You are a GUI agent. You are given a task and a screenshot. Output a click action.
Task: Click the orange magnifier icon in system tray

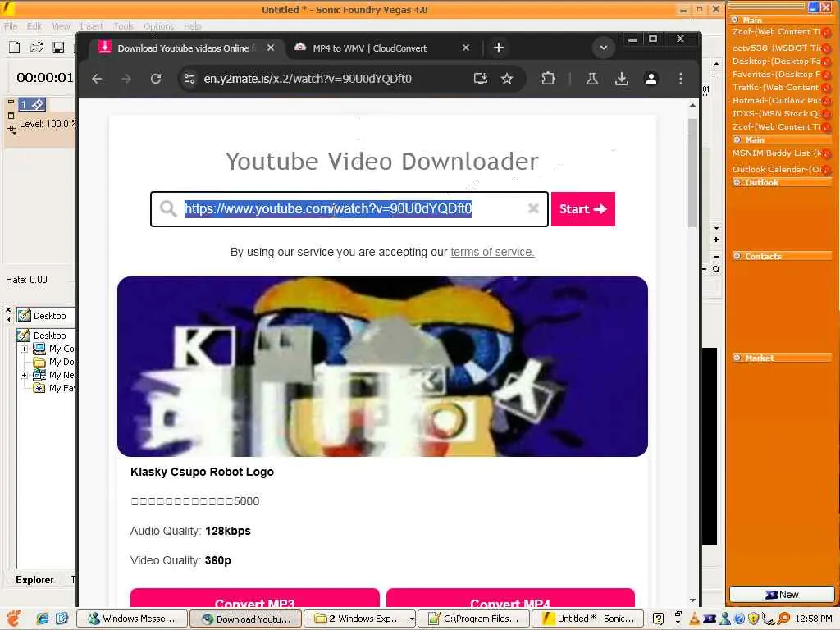pos(784,619)
